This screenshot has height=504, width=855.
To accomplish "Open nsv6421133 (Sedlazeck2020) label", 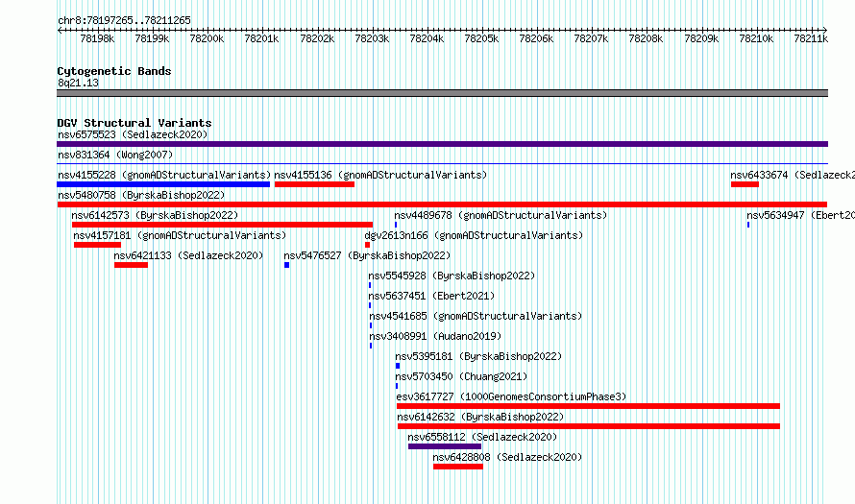I will click(188, 255).
